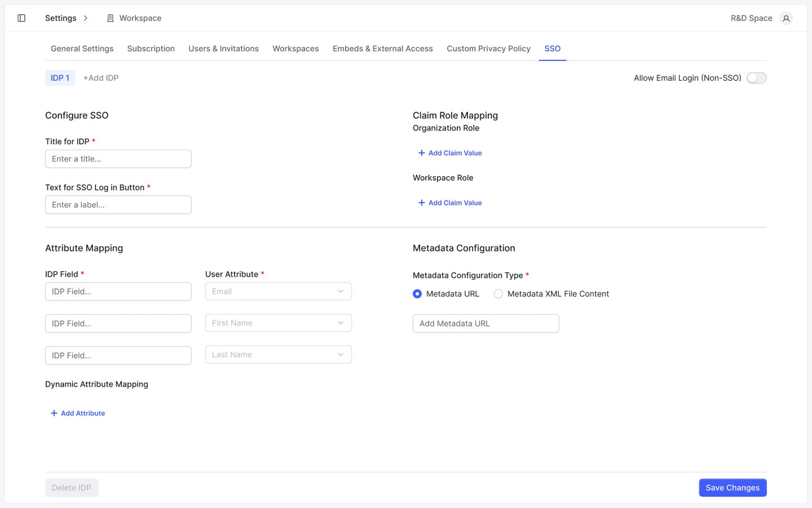Expand the First Name attribute dropdown
The width and height of the screenshot is (812, 508).
pyautogui.click(x=279, y=323)
